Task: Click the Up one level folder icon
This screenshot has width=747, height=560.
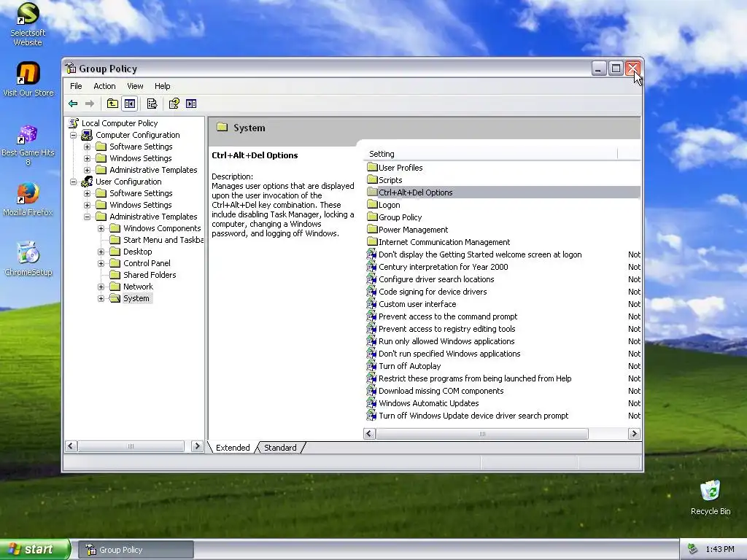Action: click(112, 104)
